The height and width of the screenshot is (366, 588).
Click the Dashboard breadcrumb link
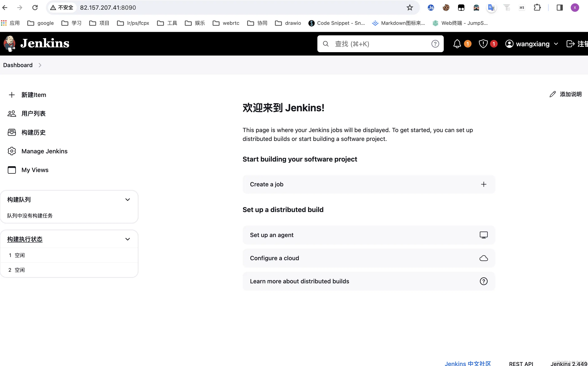[18, 65]
